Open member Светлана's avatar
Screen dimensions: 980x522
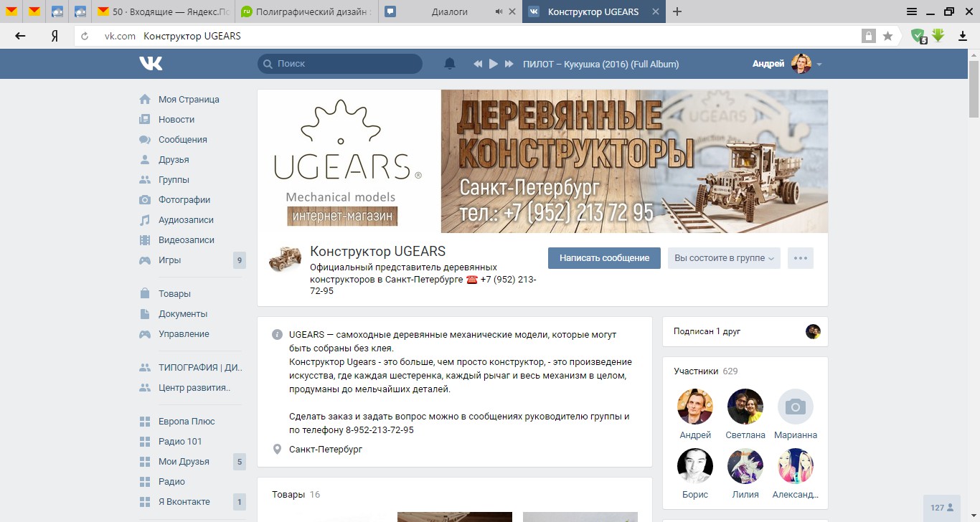tap(745, 407)
